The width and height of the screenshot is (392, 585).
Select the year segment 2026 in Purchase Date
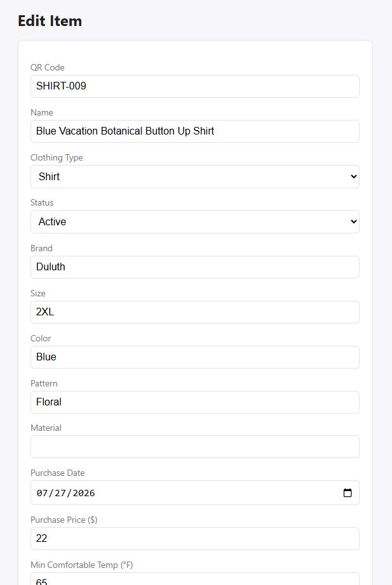(x=84, y=493)
